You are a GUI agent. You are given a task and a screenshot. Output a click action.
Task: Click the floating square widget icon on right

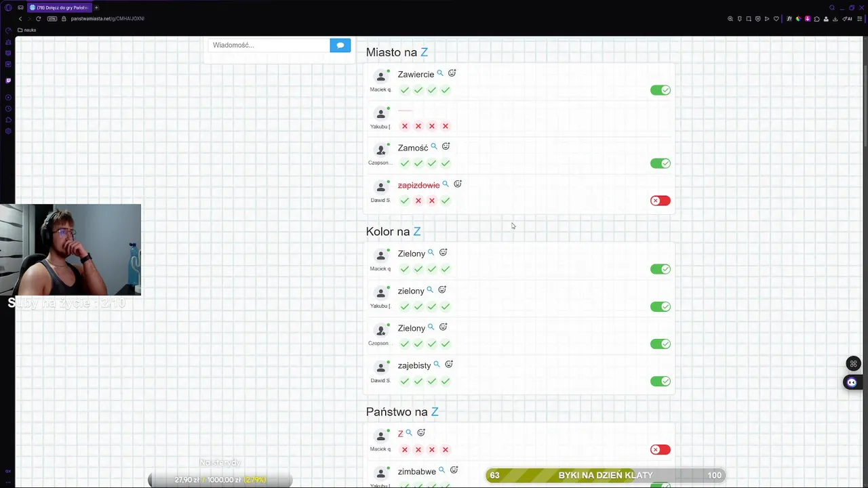point(853,364)
